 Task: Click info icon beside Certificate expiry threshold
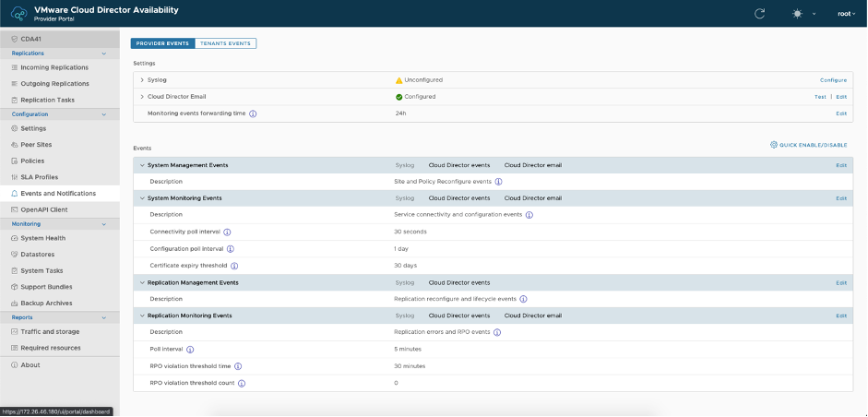coord(234,265)
